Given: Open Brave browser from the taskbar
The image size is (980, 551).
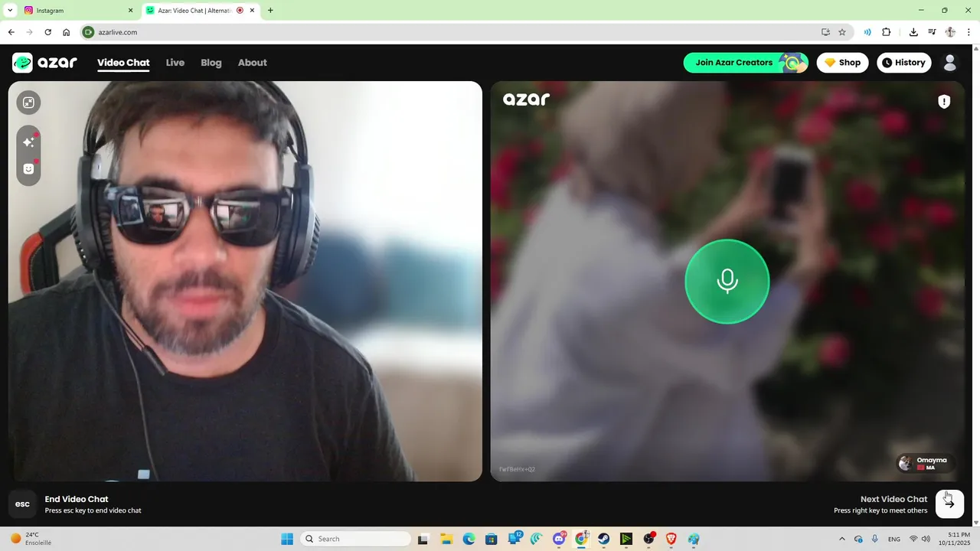Looking at the screenshot, I should pos(671,539).
